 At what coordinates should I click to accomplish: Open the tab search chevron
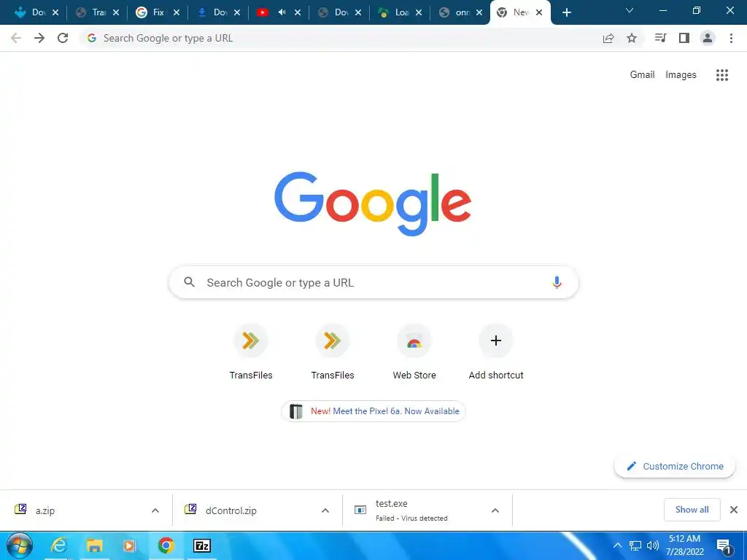click(630, 10)
